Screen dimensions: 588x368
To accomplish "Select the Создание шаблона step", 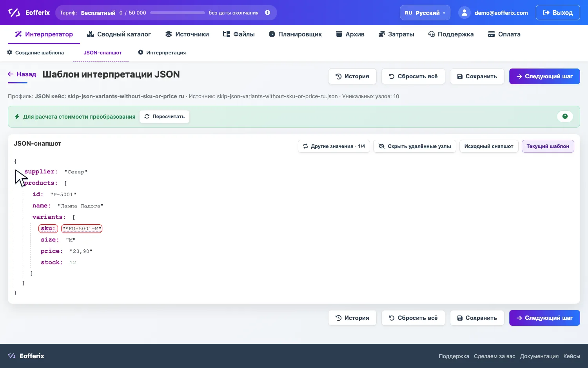I will point(36,52).
